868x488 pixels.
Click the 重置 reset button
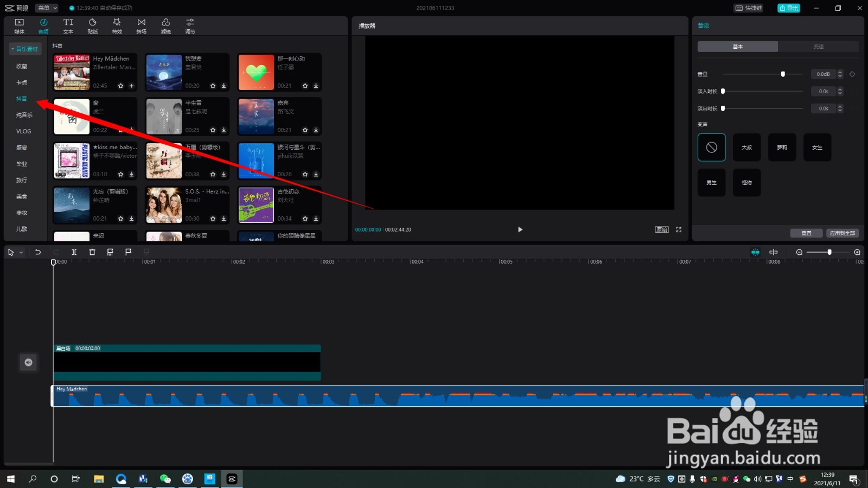pos(807,233)
